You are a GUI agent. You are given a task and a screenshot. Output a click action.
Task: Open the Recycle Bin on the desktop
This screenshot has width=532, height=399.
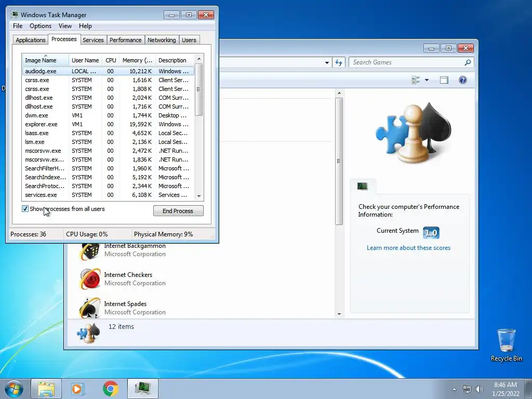click(x=506, y=345)
